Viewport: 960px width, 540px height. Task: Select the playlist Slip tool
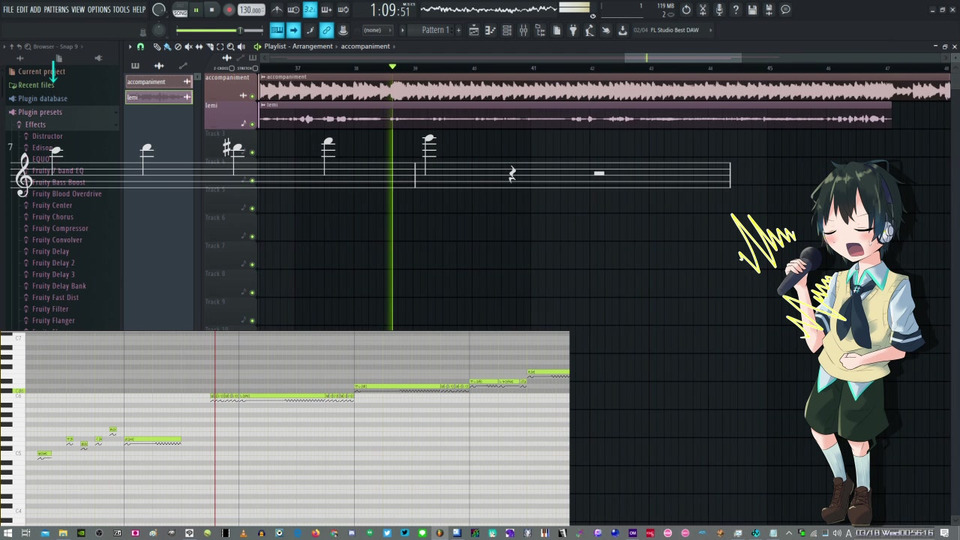coord(199,47)
